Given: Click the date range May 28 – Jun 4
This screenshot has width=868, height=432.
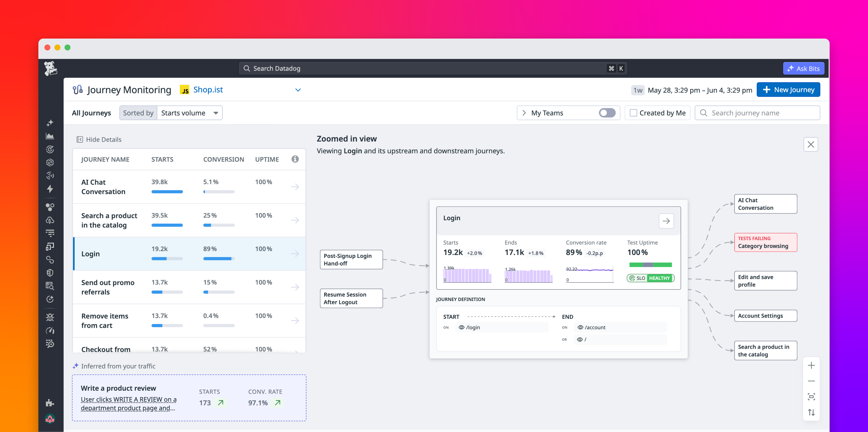Looking at the screenshot, I should coord(699,90).
